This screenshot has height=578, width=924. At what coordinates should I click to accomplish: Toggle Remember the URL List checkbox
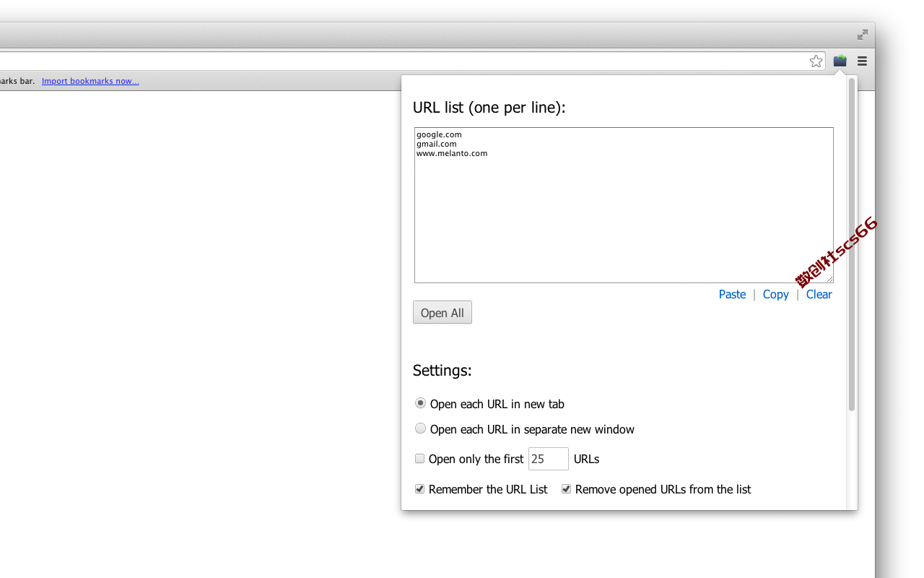[x=419, y=489]
